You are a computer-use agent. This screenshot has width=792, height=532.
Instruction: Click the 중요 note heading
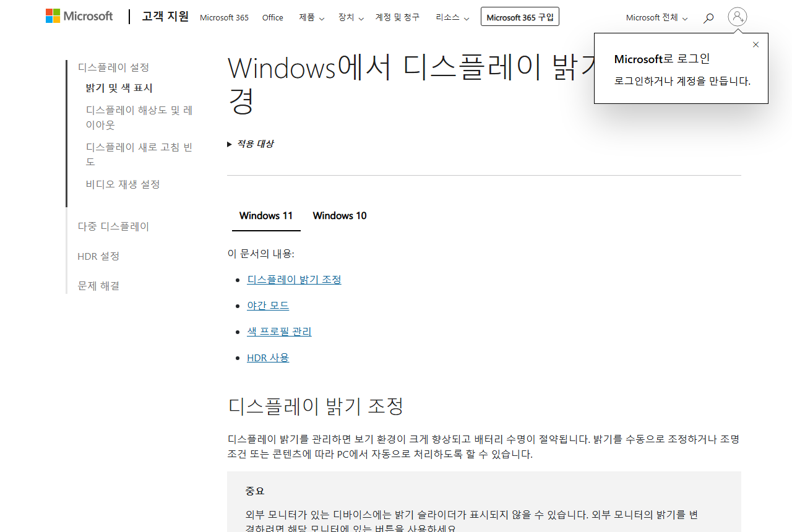tap(254, 491)
